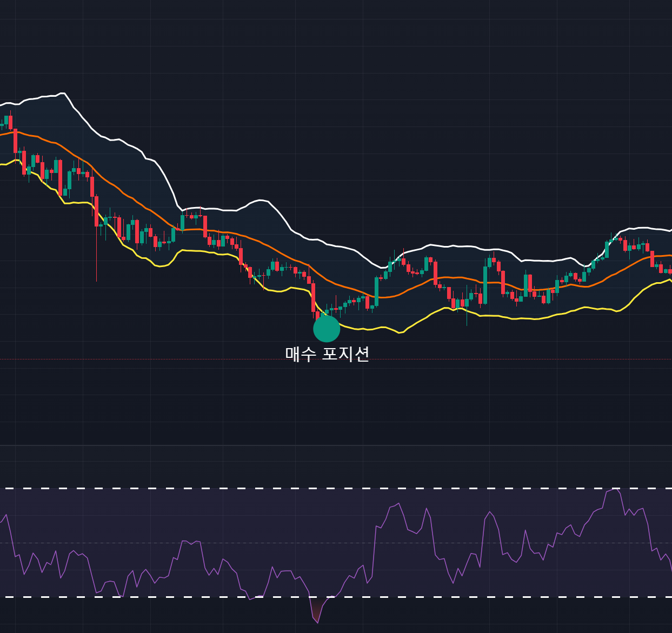Click the lower dashed RSI oversold line
Viewport: 672px width, 633px height.
point(336,597)
